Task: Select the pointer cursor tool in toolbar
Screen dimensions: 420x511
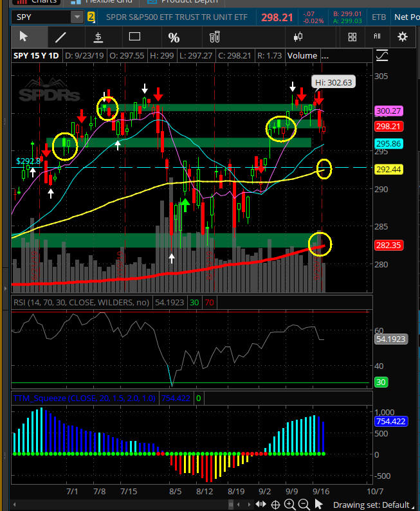Action: pyautogui.click(x=24, y=37)
